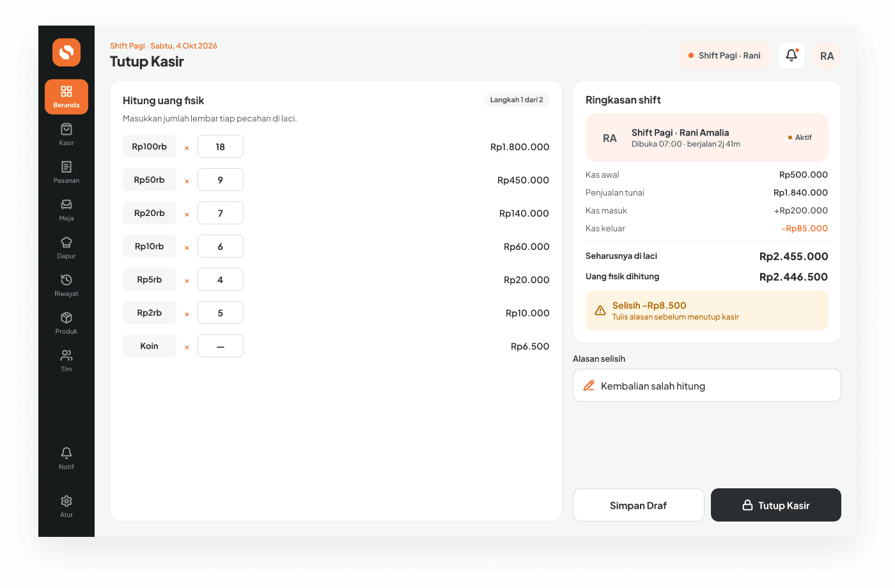Click the notification bell in the header
This screenshot has width=895, height=588.
click(x=791, y=56)
